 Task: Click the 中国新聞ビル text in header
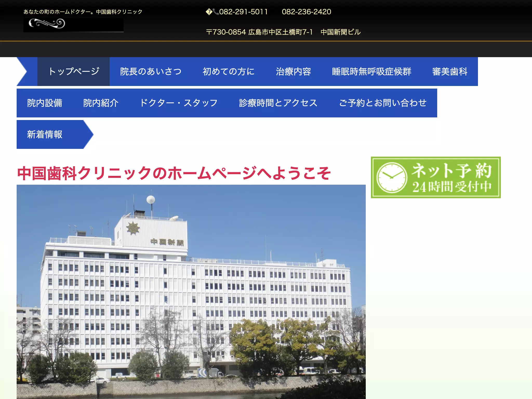click(x=341, y=32)
